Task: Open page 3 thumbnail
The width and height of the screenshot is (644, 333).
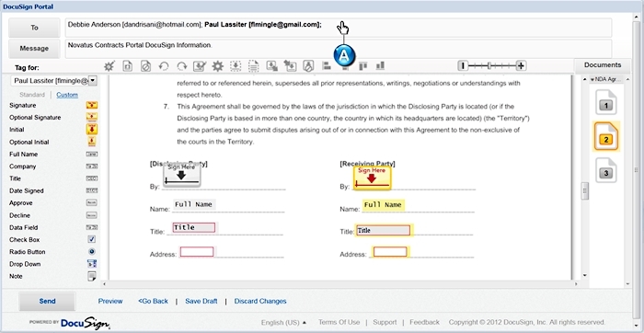Action: 606,170
